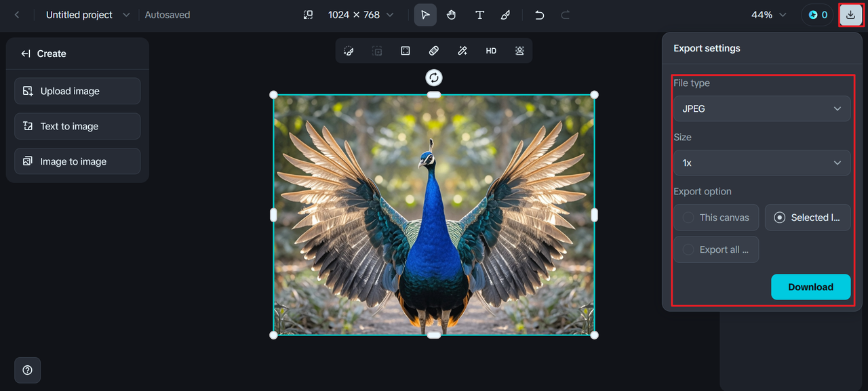Click the Remove background icon
868x391 pixels.
519,51
